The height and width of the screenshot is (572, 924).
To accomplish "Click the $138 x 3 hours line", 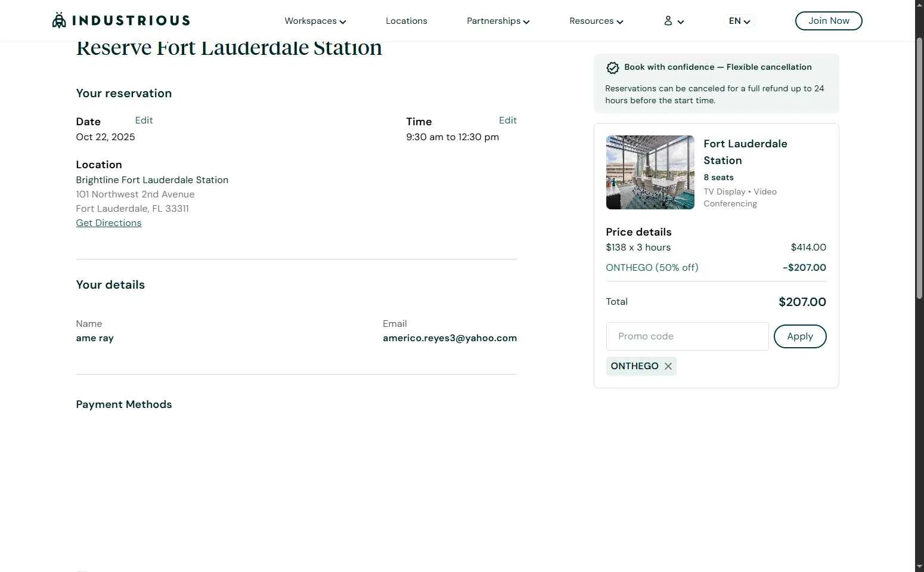I will click(x=638, y=248).
